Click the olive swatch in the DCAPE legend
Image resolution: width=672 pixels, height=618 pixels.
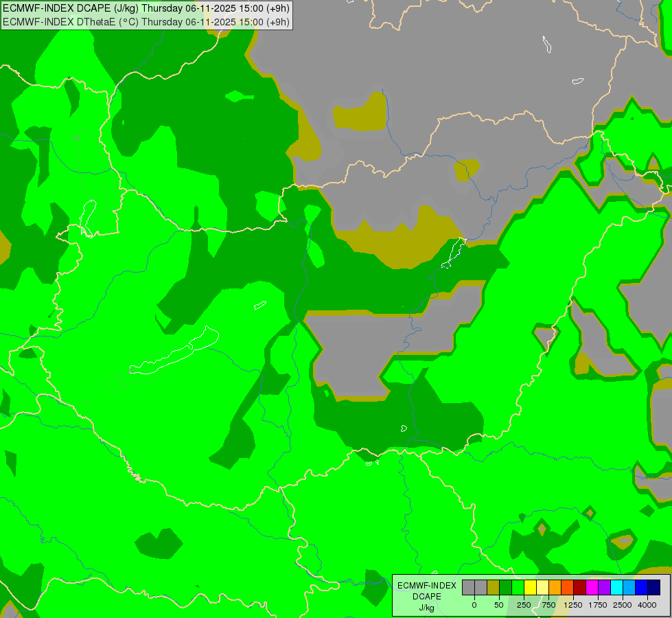493,588
